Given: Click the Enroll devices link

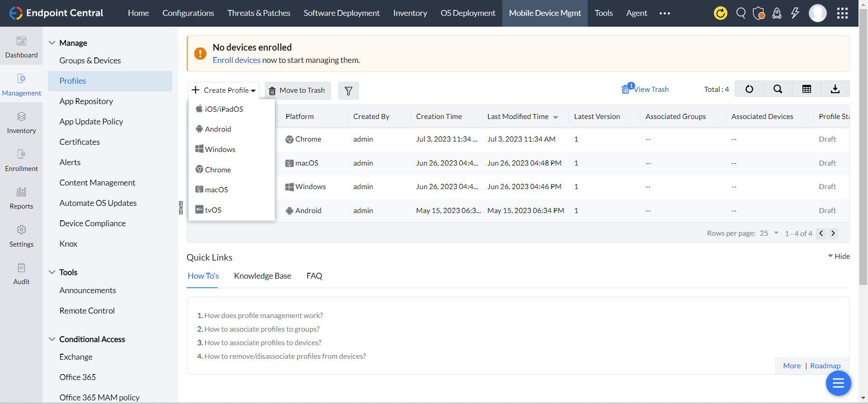Looking at the screenshot, I should pos(236,60).
